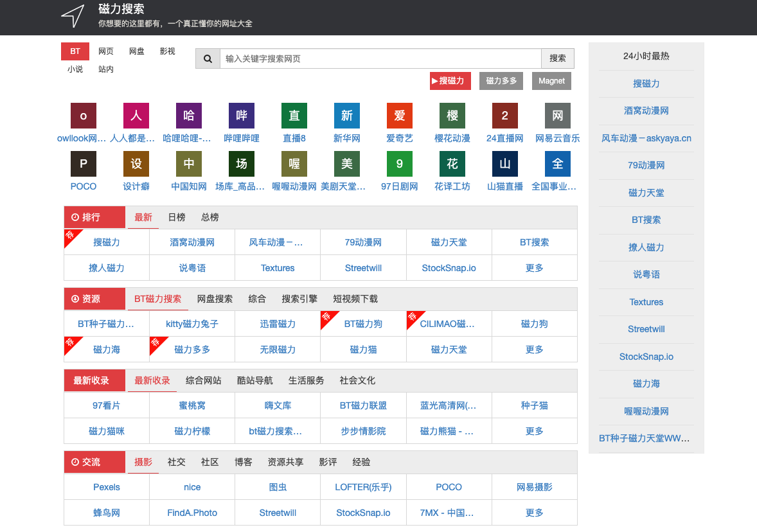The image size is (757, 532).
Task: Open the 网盘搜索 resource tab
Action: coord(215,299)
